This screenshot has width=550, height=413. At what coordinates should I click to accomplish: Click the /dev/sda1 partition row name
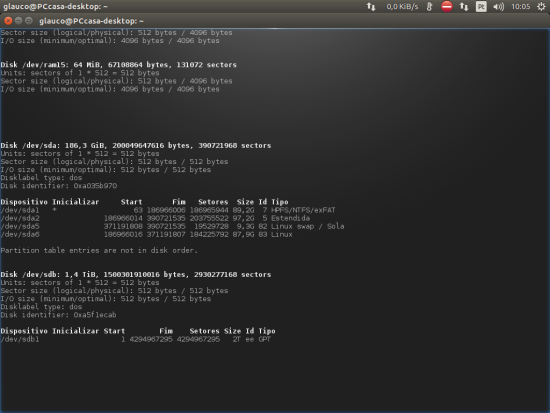tap(20, 210)
